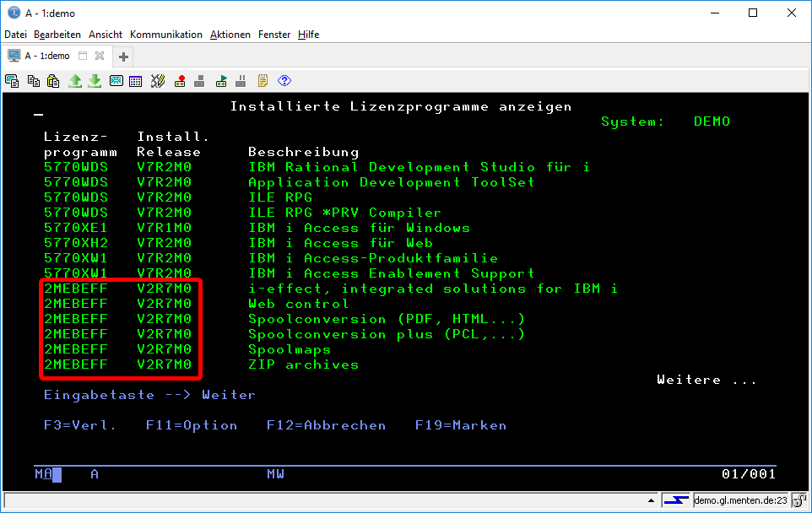The height and width of the screenshot is (513, 812).
Task: Click 'IBM i Access für Web' description
Action: point(341,243)
